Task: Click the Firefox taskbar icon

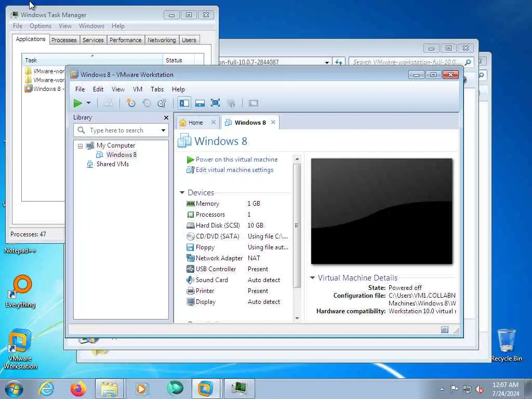Action: click(x=78, y=389)
